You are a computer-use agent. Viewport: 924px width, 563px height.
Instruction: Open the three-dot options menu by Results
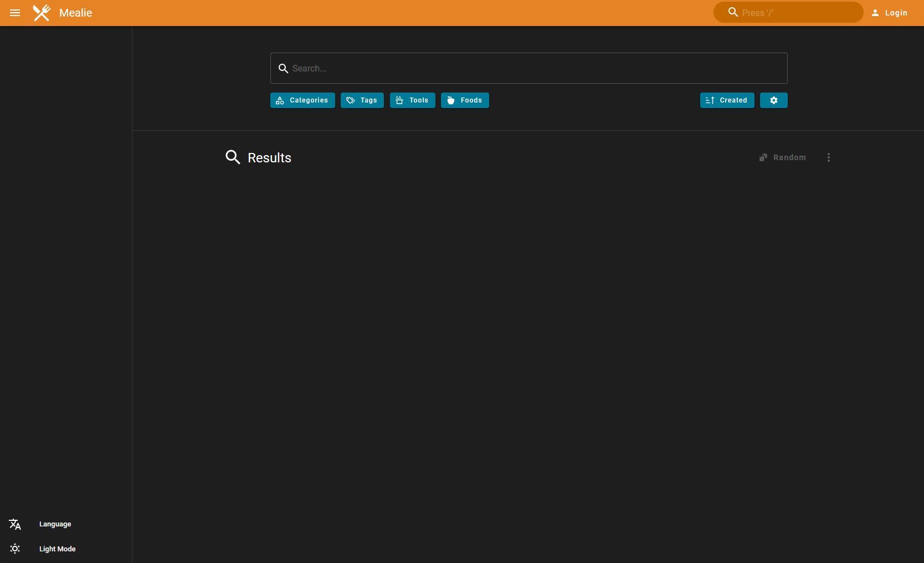coord(828,157)
